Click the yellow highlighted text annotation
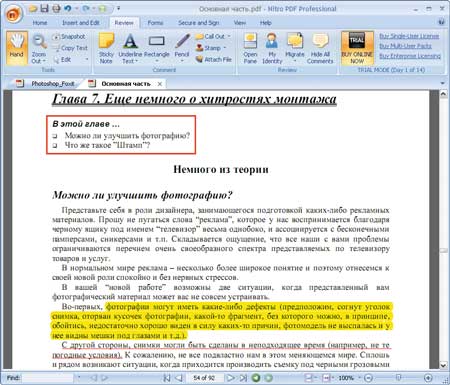Viewport: 450px width, 385px height. (221, 321)
